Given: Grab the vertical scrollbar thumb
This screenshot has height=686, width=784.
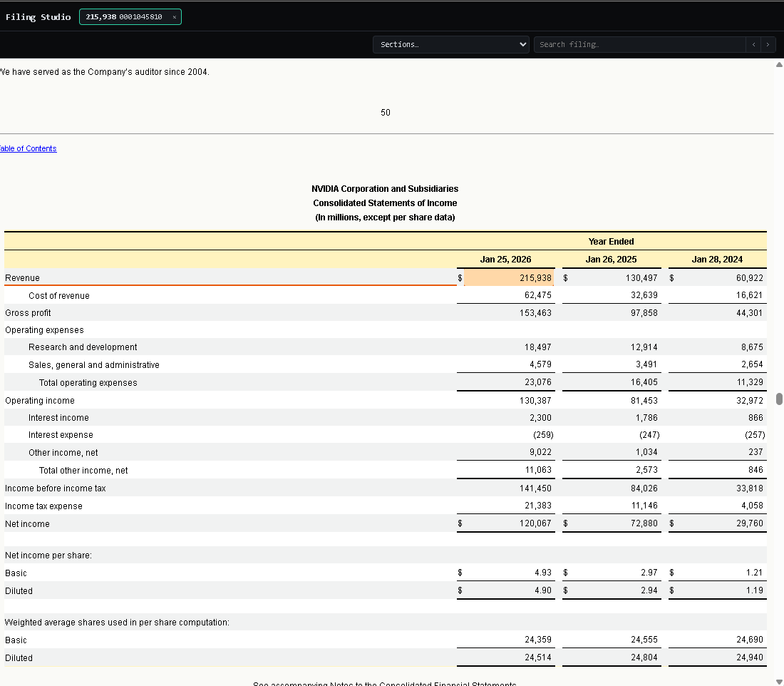Looking at the screenshot, I should click(x=779, y=399).
